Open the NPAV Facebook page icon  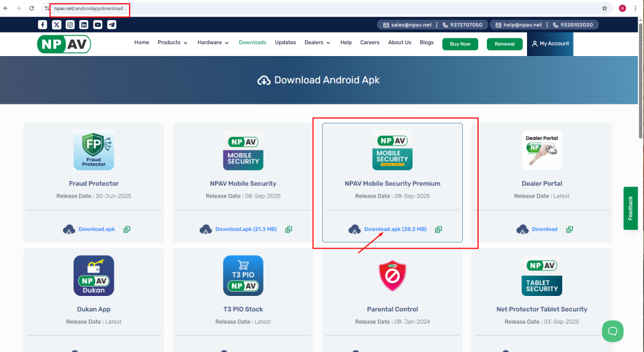point(42,25)
